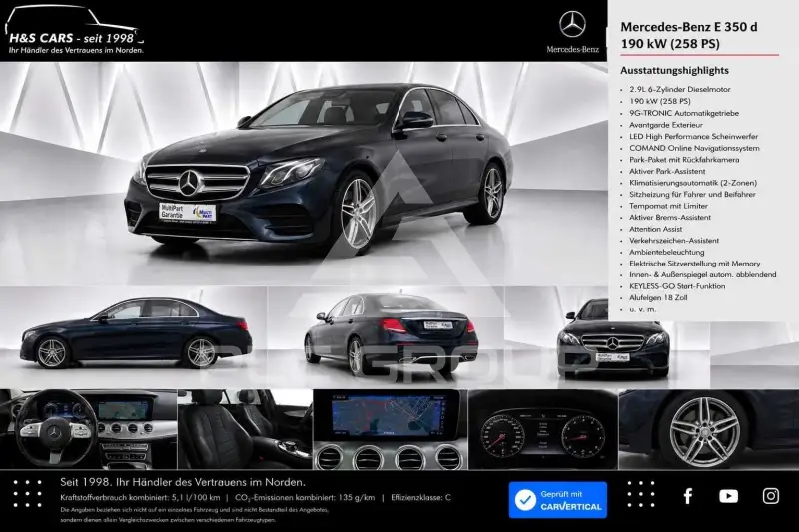Click 'Avantgarde Exterieur' list item
This screenshot has width=799, height=532.
tap(666, 125)
